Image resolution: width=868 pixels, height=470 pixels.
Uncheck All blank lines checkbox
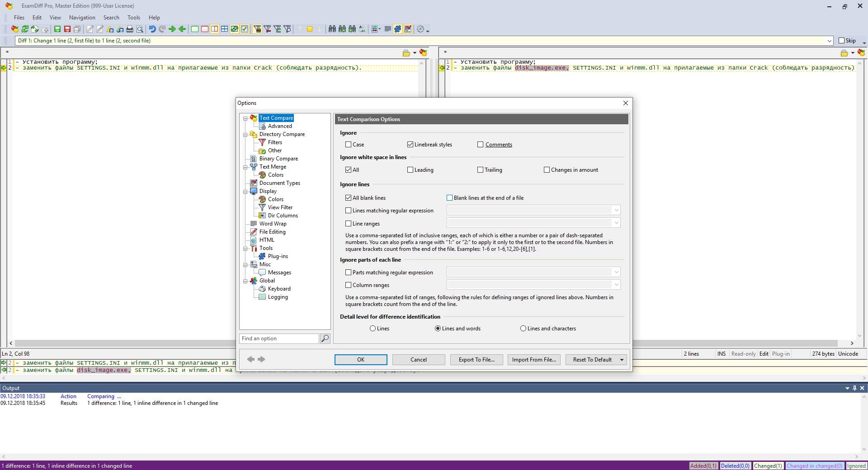pyautogui.click(x=348, y=198)
